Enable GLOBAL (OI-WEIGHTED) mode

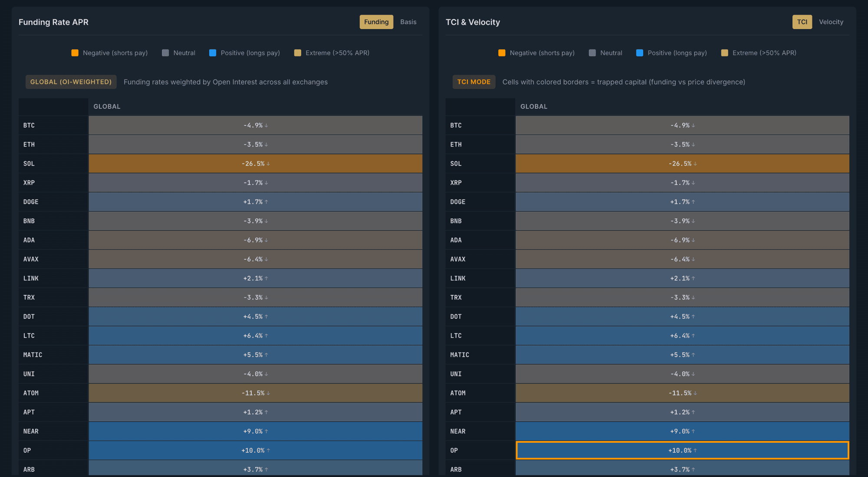71,82
